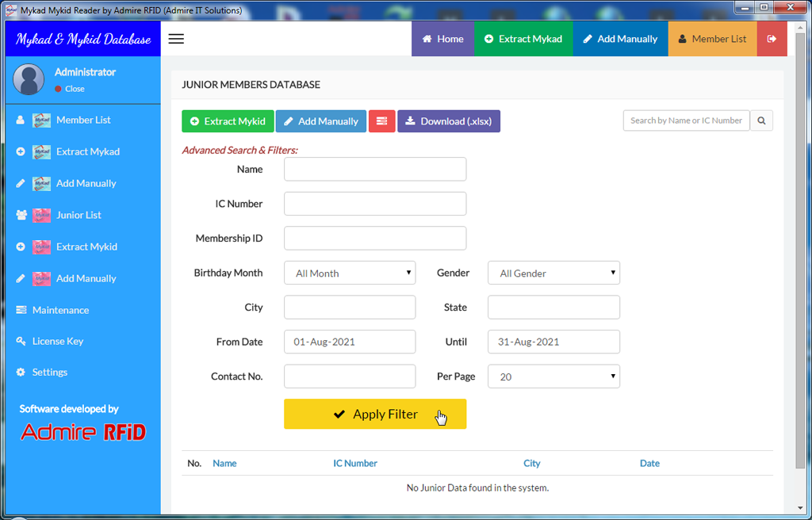The height and width of the screenshot is (520, 812).
Task: Expand the Birthday Month dropdown
Action: [350, 273]
